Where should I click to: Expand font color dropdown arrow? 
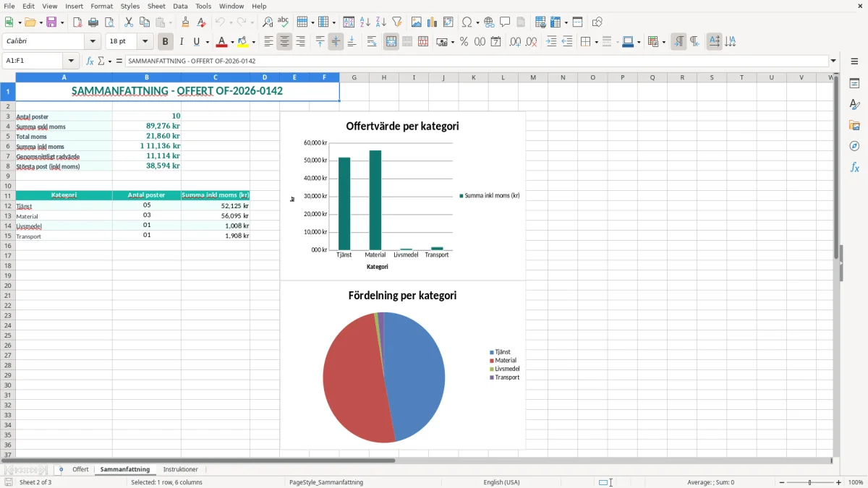(x=232, y=42)
